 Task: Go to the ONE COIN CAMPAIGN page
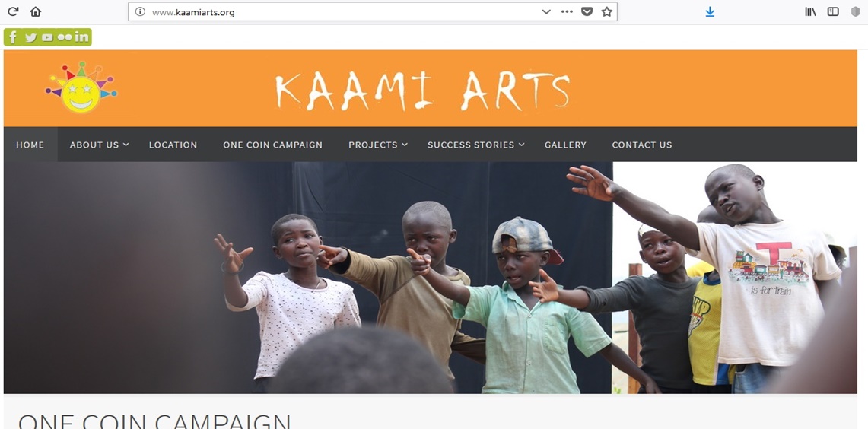[272, 145]
